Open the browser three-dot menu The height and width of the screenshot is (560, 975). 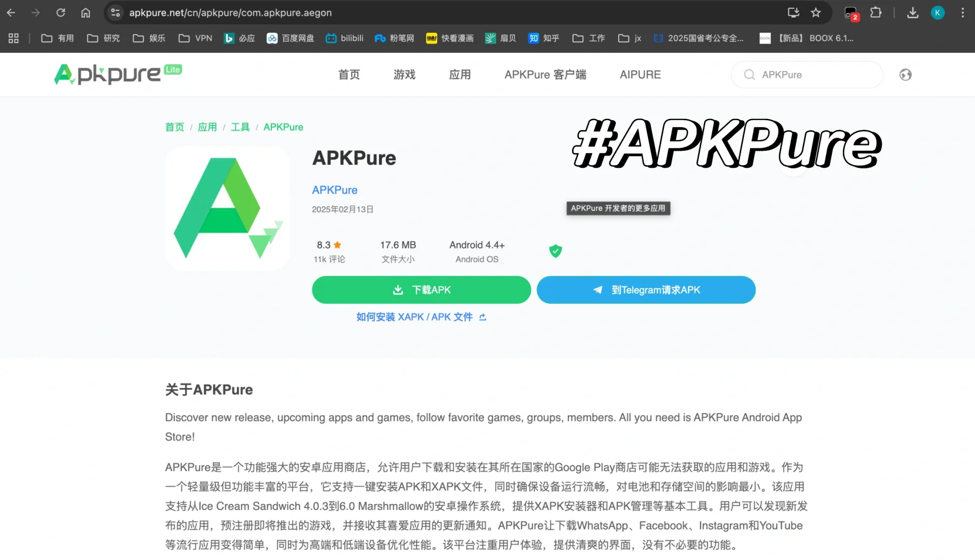(963, 12)
